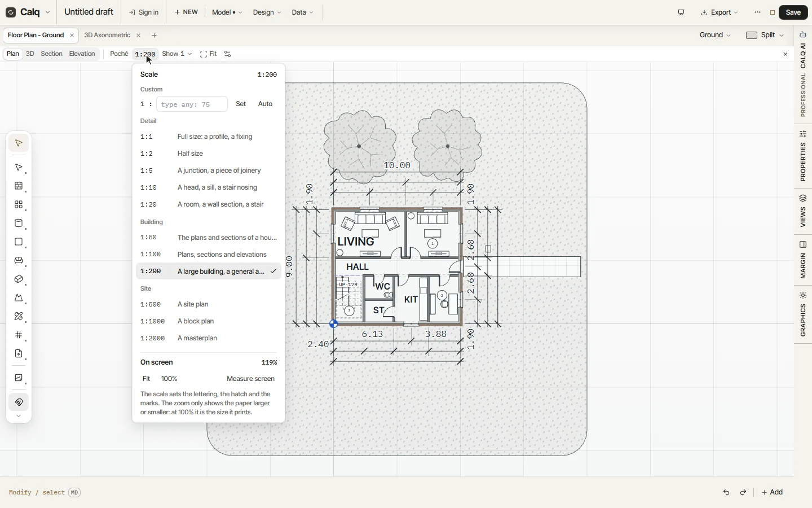
Task: Redo the last undone action
Action: (744, 493)
